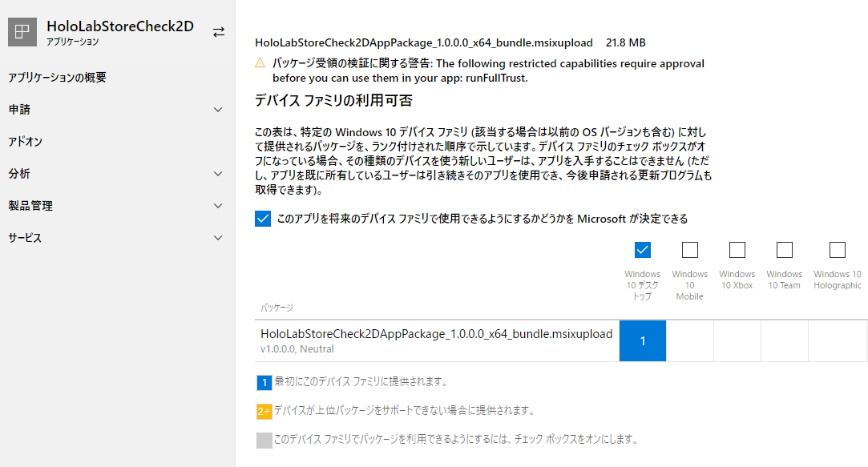The image size is (868, 467).
Task: Click the HoloLabStoreCheck2D app title
Action: [x=120, y=26]
